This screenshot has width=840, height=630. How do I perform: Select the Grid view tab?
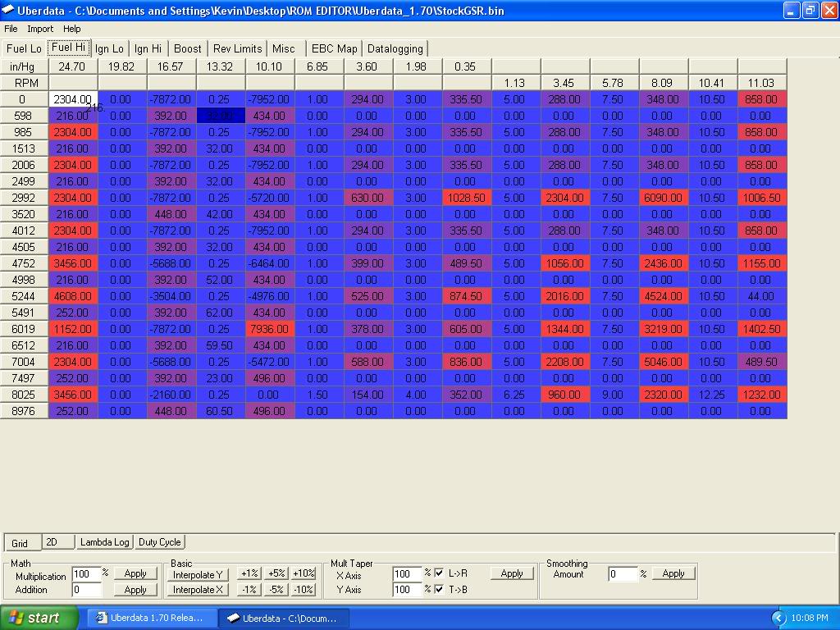pyautogui.click(x=21, y=543)
